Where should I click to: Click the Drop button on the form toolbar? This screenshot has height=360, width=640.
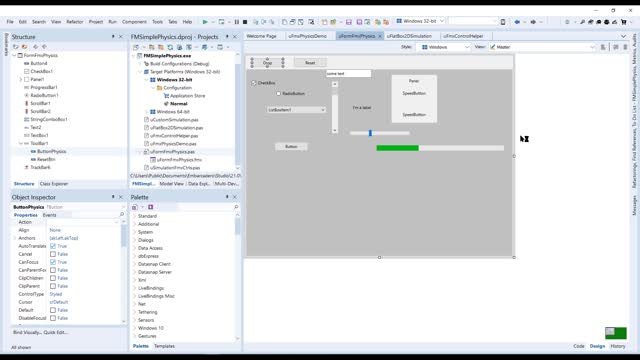click(267, 63)
